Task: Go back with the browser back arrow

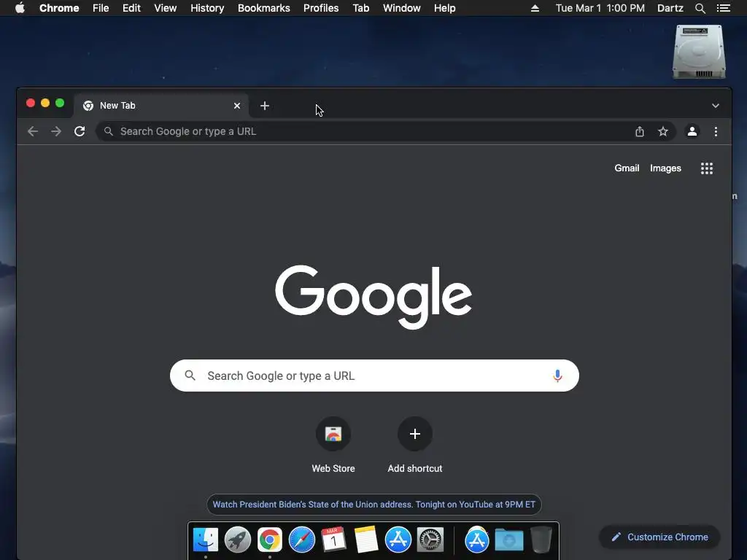Action: pyautogui.click(x=32, y=131)
